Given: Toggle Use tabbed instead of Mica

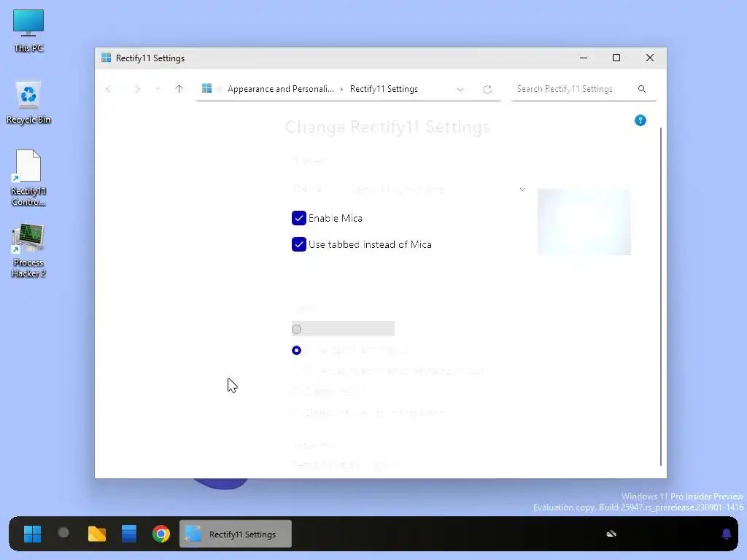Looking at the screenshot, I should 298,244.
